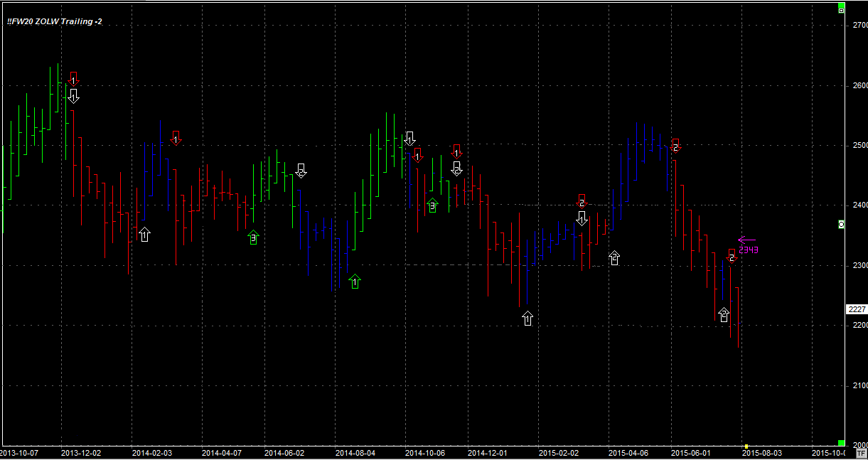Click the green square in top-right corner
Viewport: 868px width, 460px height.
[x=842, y=10]
